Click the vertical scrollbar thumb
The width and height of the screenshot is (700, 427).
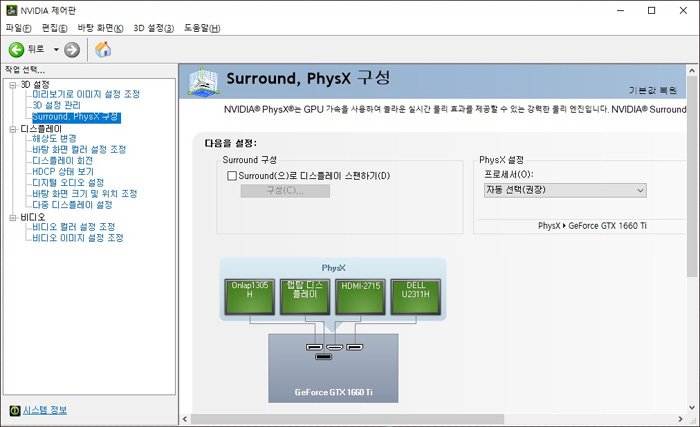[692, 176]
